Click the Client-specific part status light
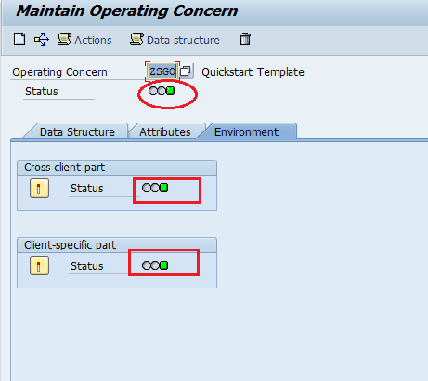The height and width of the screenshot is (381, 428). [x=155, y=265]
